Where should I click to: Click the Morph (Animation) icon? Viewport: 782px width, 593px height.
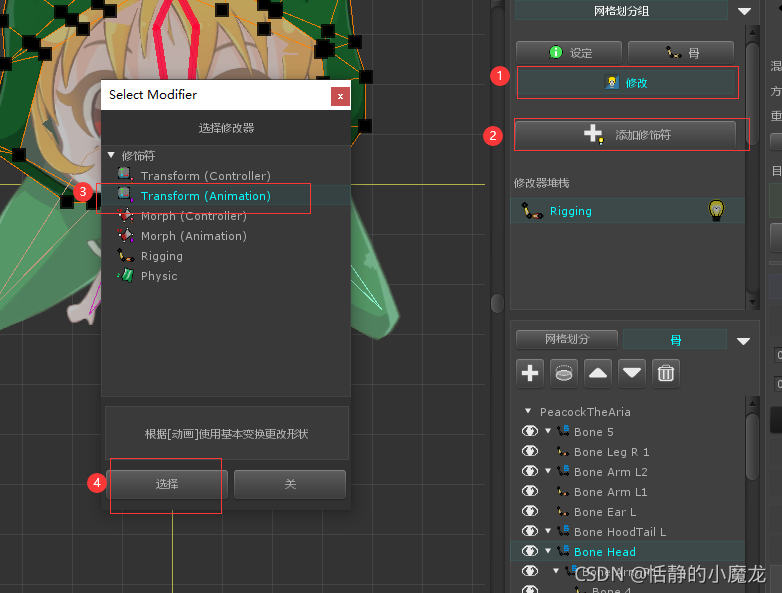(x=125, y=235)
